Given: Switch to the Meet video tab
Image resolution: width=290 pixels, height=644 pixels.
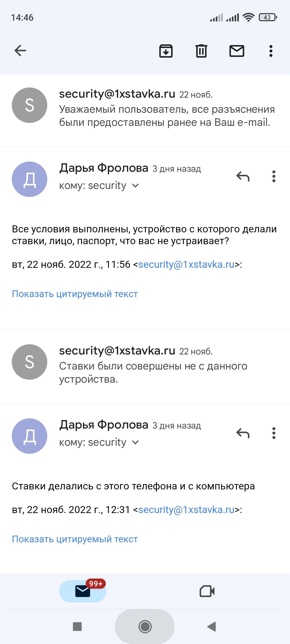Looking at the screenshot, I should pyautogui.click(x=207, y=591).
